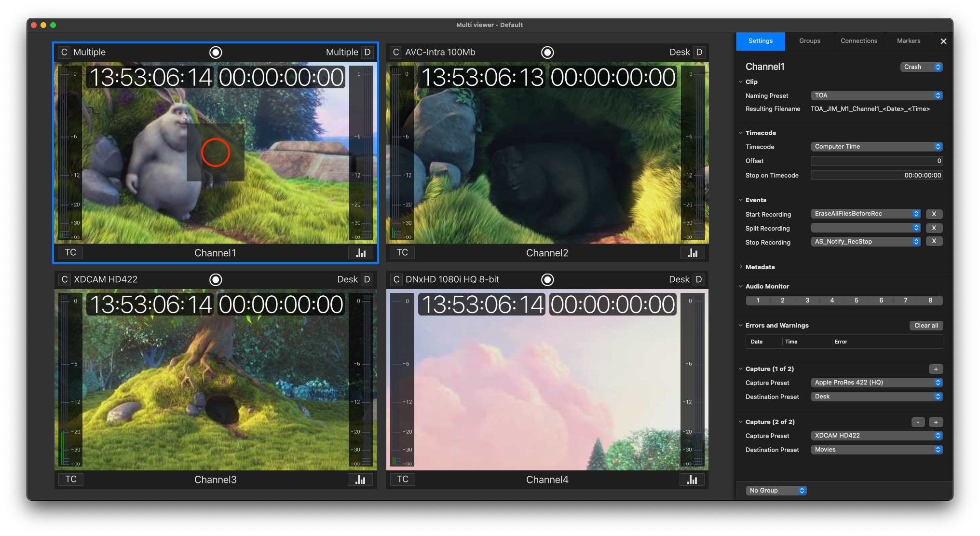Remove Capture 2 of 2 with minus button
This screenshot has height=536, width=980.
918,422
